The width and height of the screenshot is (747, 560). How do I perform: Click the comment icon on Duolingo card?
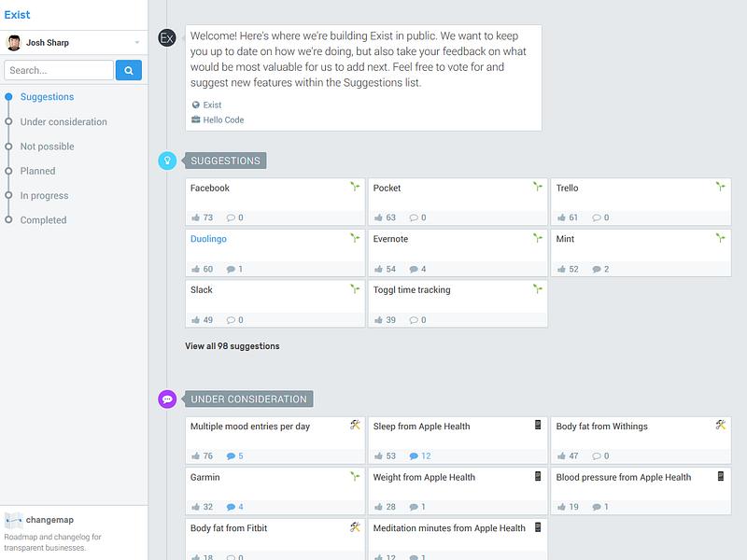(x=231, y=269)
